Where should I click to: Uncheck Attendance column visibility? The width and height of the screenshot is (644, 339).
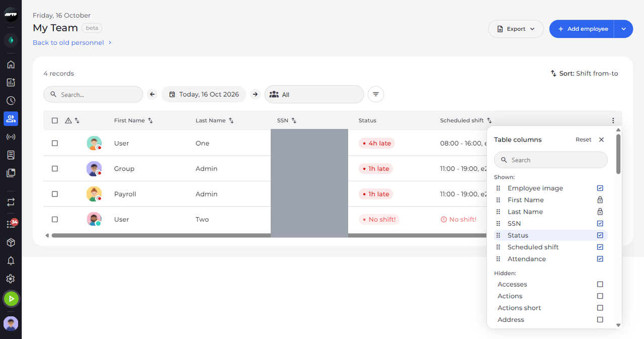pyautogui.click(x=600, y=259)
